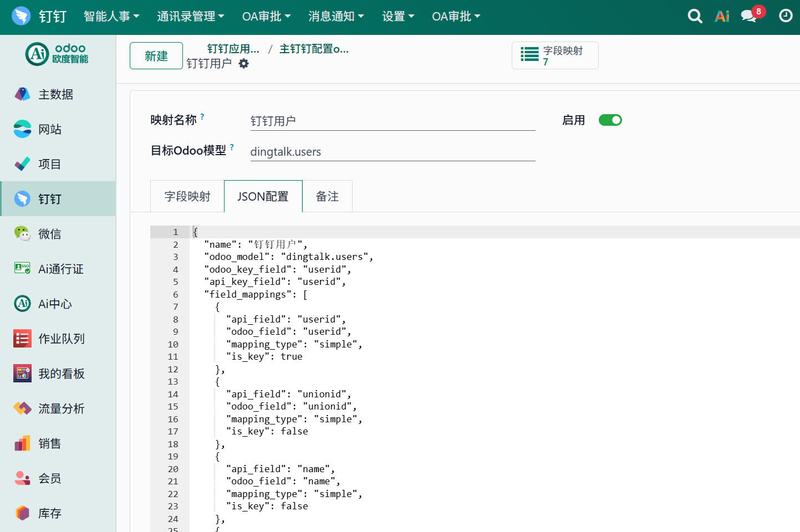Open the Ai assistant icon in top bar

point(722,16)
